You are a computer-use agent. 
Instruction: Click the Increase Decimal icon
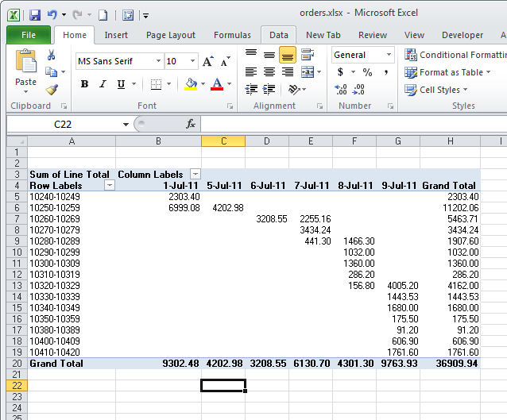coord(341,89)
